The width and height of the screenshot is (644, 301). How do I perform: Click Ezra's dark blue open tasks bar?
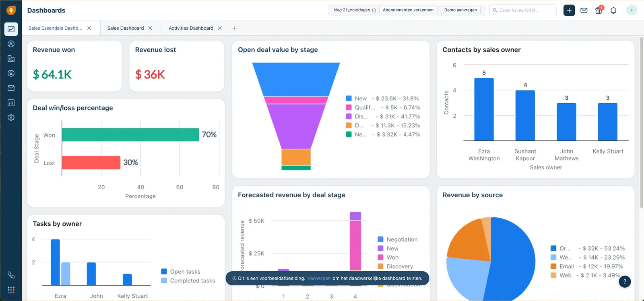[55, 262]
